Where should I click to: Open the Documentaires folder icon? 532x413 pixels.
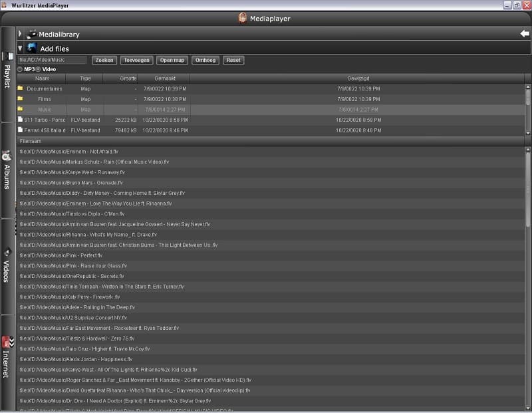click(20, 88)
